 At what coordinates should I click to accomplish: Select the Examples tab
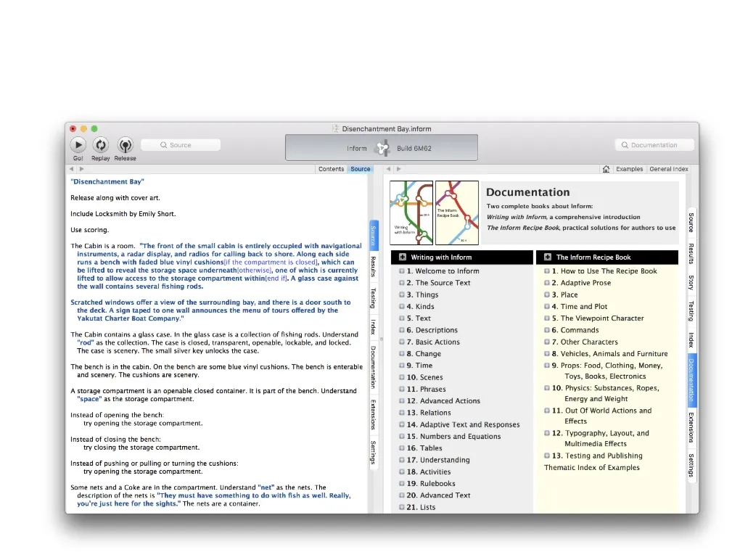[x=629, y=169]
